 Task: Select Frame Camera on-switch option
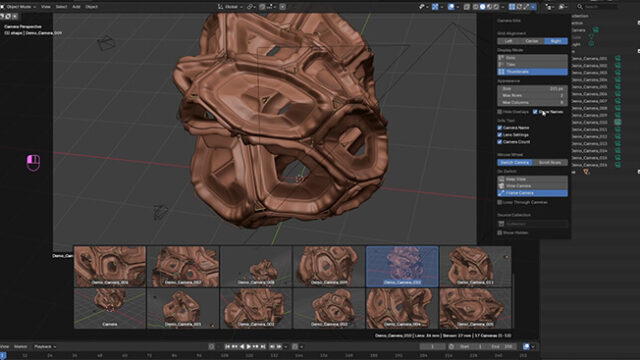pos(532,193)
